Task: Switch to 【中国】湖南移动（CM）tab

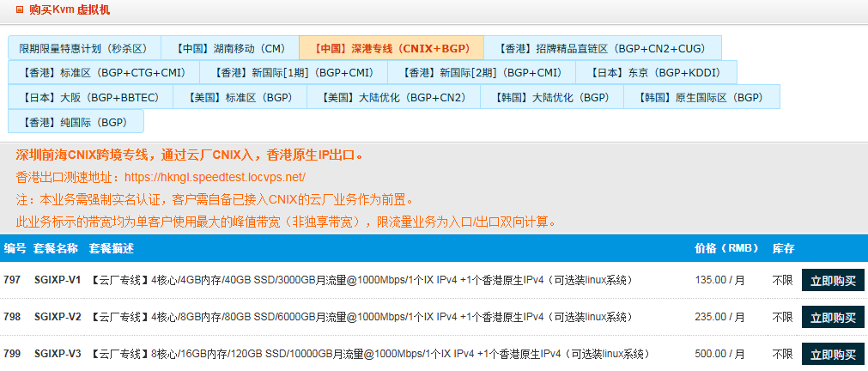Action: click(x=230, y=48)
